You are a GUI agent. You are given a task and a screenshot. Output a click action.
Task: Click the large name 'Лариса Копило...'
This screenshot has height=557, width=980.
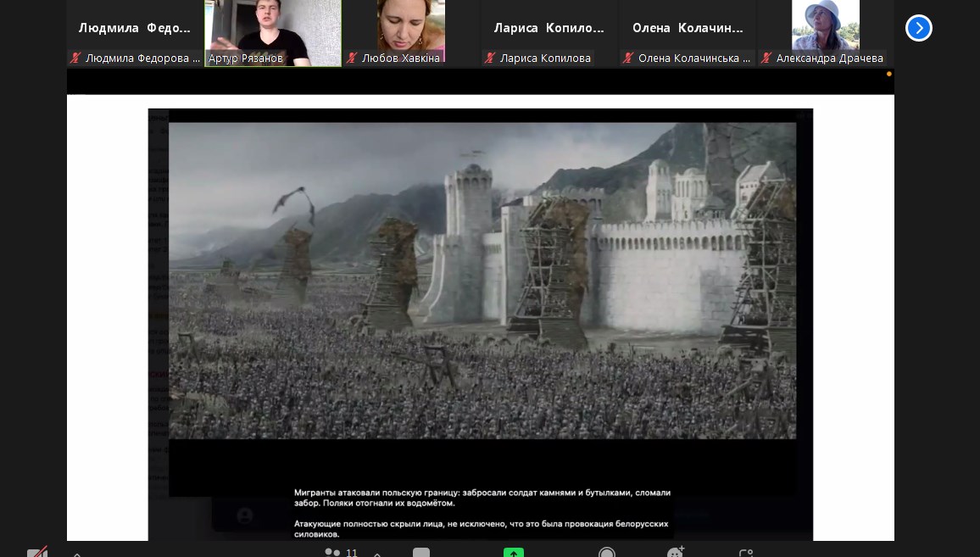click(548, 27)
